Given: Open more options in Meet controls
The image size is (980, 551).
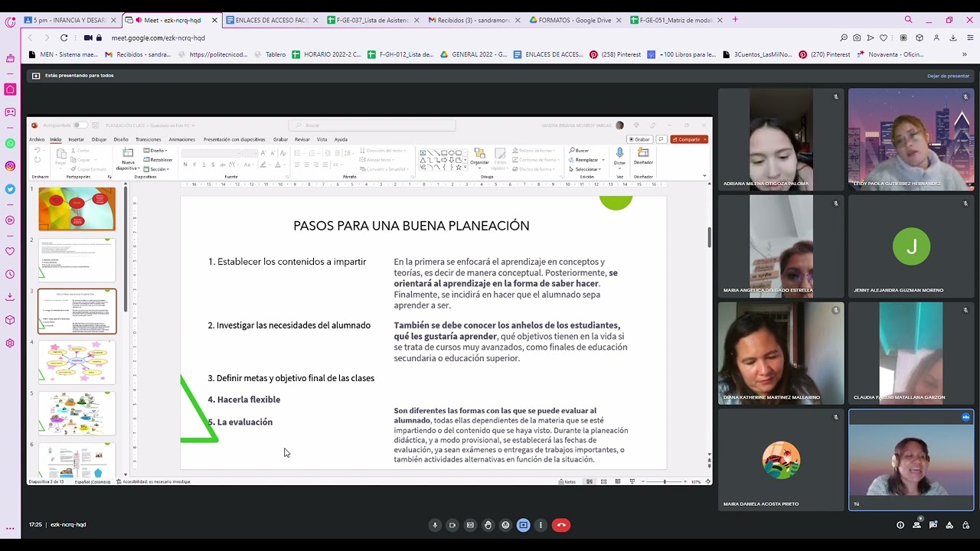Looking at the screenshot, I should pos(541,525).
